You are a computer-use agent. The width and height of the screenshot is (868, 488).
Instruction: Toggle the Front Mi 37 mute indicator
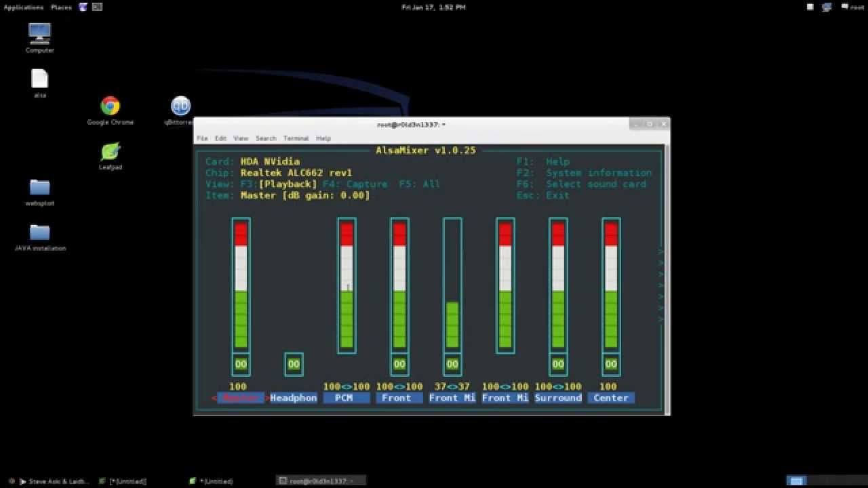[x=452, y=364]
